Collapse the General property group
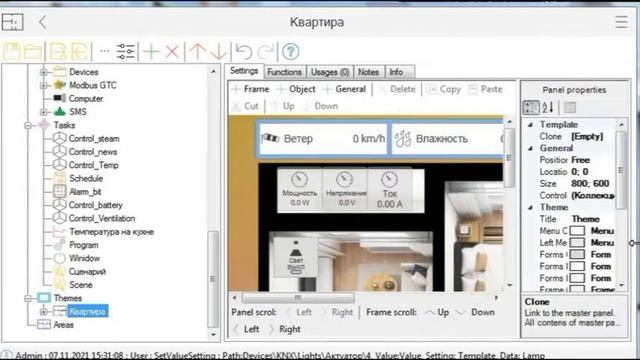 [530, 148]
